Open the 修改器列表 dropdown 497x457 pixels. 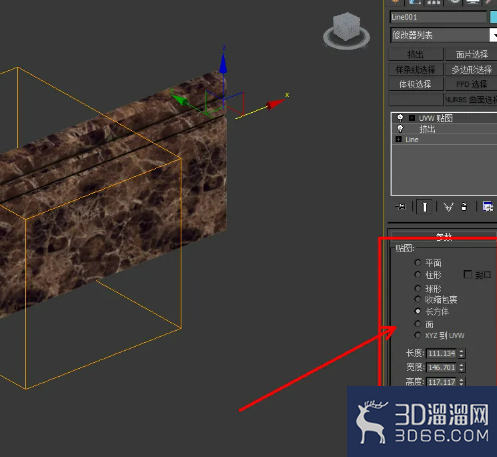[x=443, y=35]
